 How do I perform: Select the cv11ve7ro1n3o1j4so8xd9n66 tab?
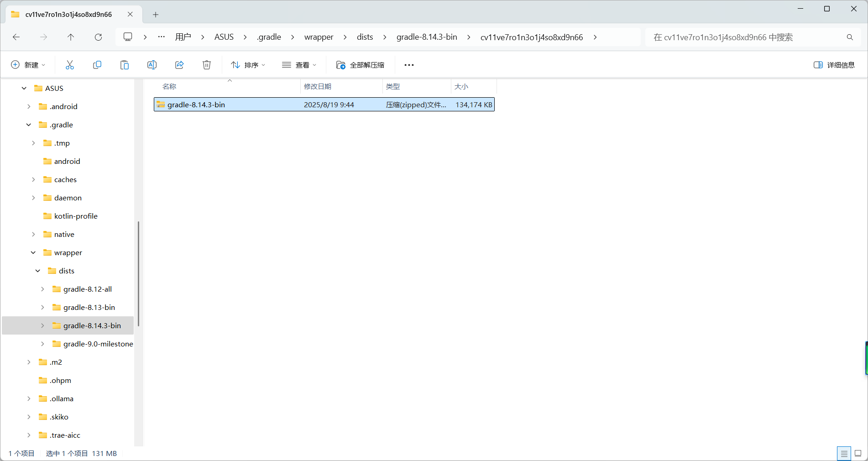(68, 14)
